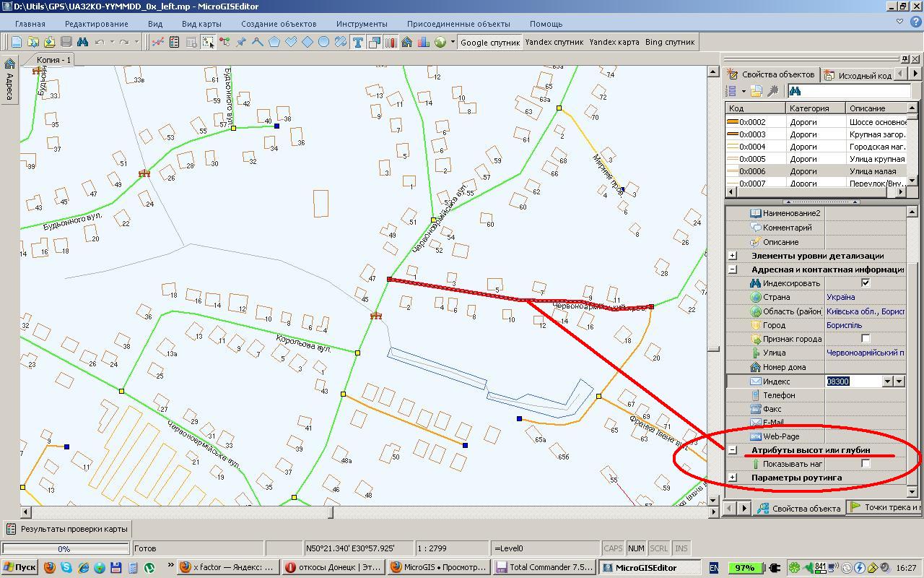This screenshot has width=924, height=578.
Task: Expand the Параметры роутинга section
Action: [733, 478]
